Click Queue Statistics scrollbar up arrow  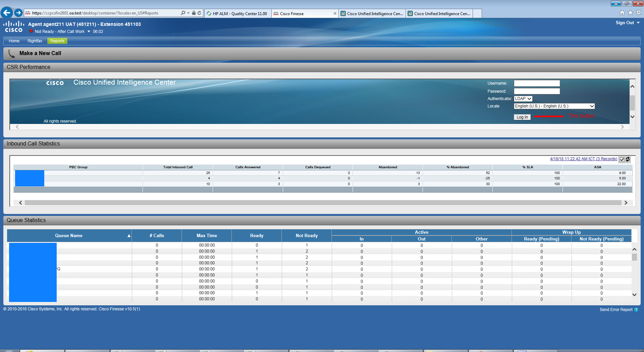[634, 250]
